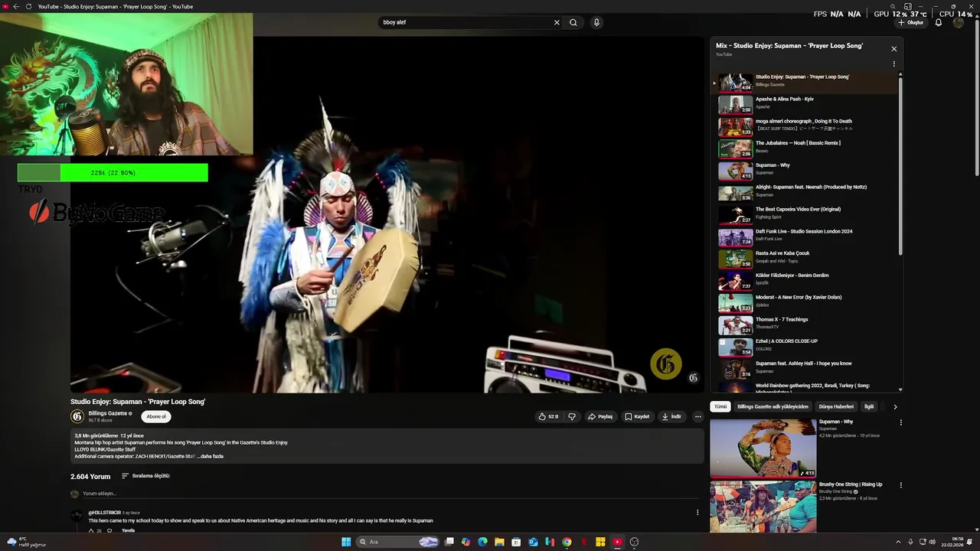The width and height of the screenshot is (980, 551).
Task: Show more filter chips with right chevron
Action: coord(895,406)
